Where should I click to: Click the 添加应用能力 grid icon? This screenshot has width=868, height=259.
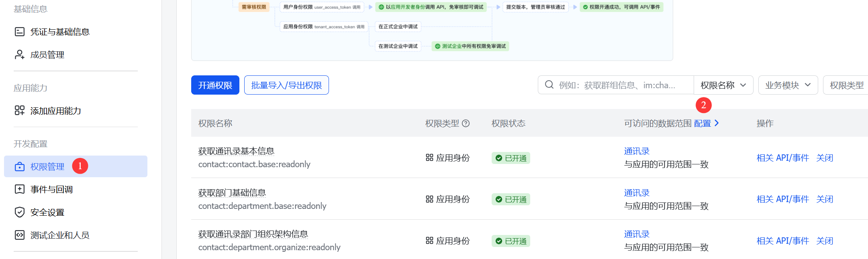(19, 111)
